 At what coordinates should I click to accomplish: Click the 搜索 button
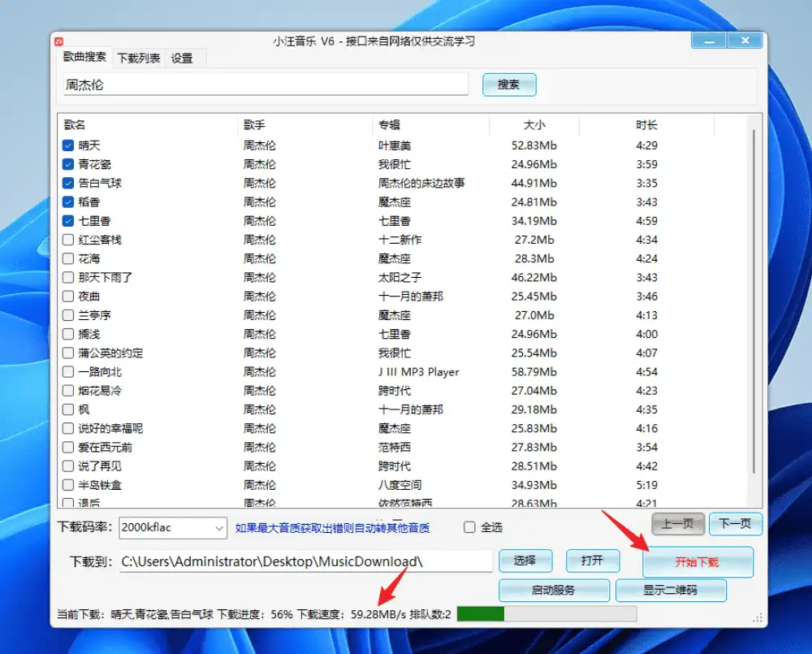coord(509,84)
